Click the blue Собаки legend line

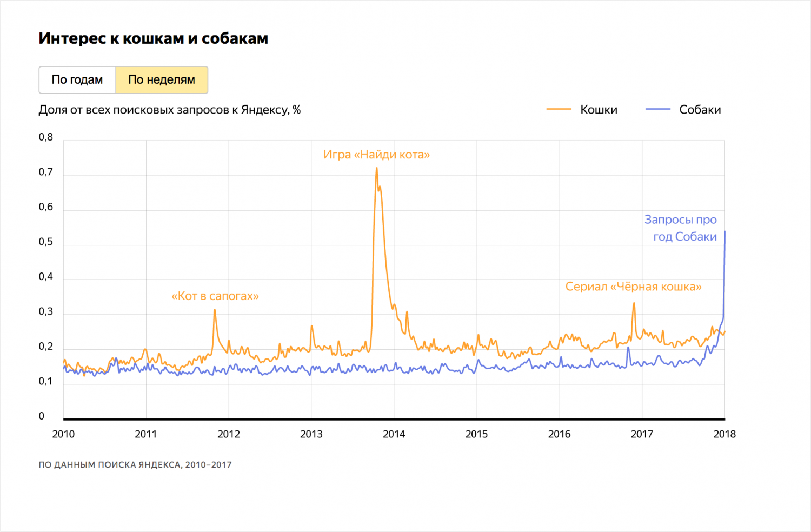658,109
